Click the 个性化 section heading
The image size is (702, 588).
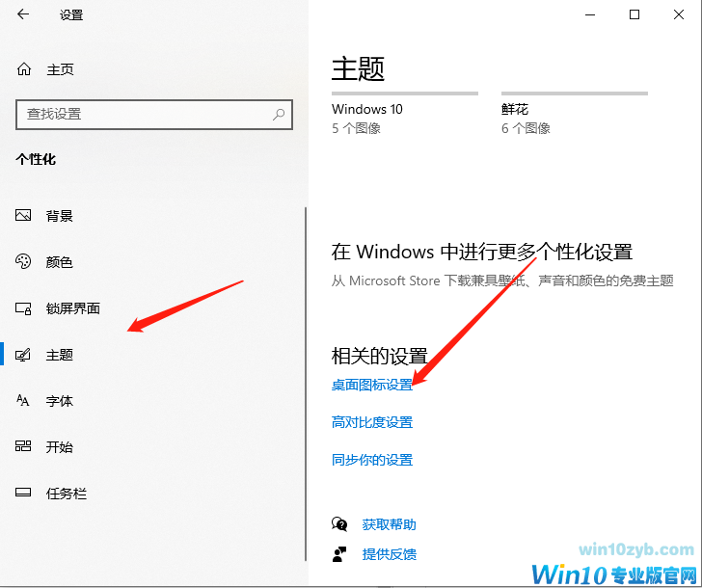pos(36,159)
